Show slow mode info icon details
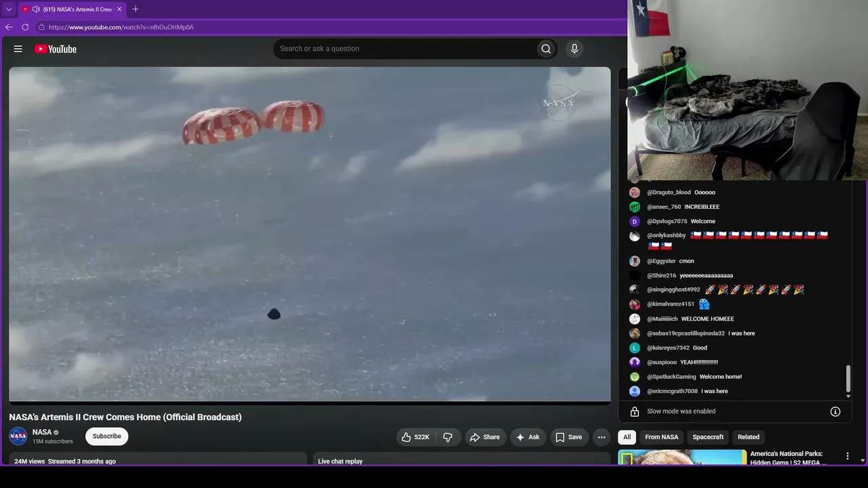This screenshot has height=488, width=868. coord(835,411)
